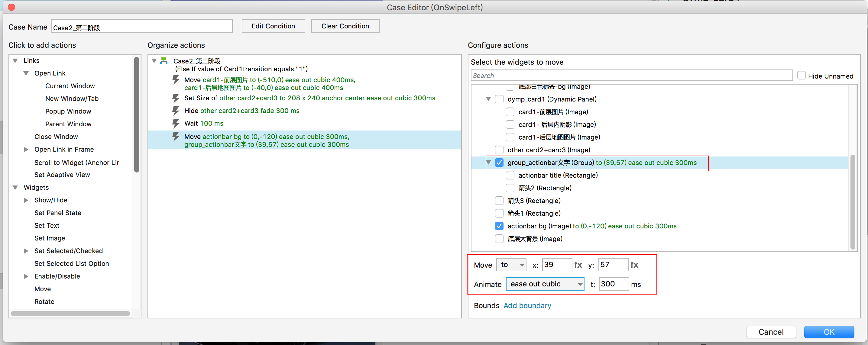Viewport: 868px width, 345px height.
Task: Collapse the dymp_card1 Dynamic Panel tree
Action: [x=488, y=99]
